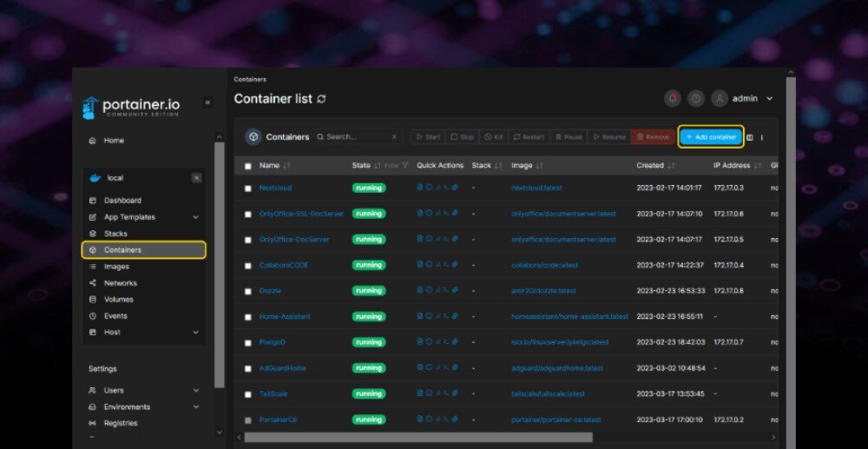Open console quick action for Nextcloud
The image size is (868, 449).
click(445, 188)
